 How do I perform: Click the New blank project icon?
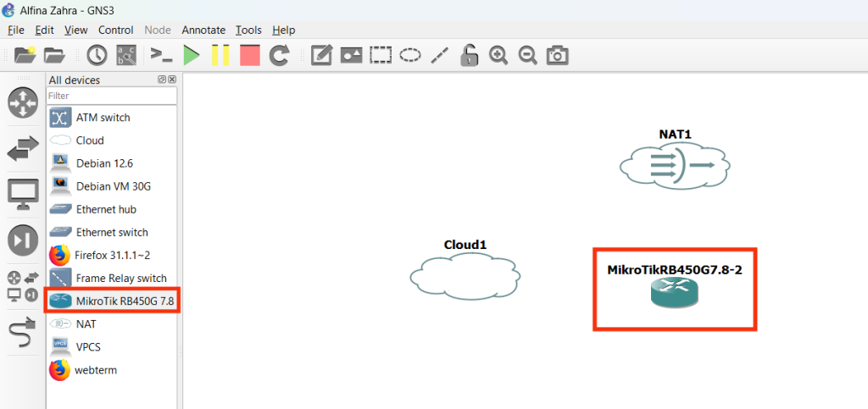[x=25, y=56]
